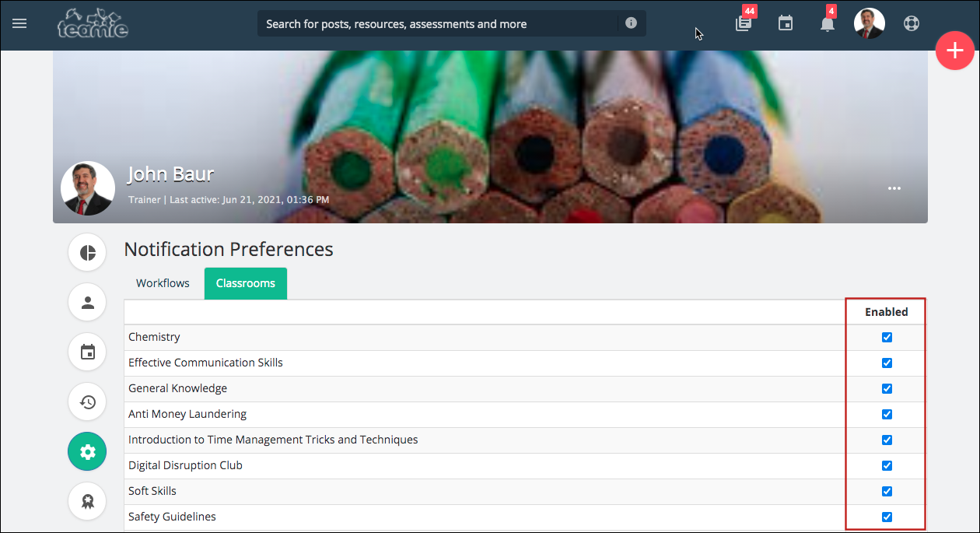The image size is (980, 533).
Task: Open the help lifebuoy icon
Action: tap(912, 23)
